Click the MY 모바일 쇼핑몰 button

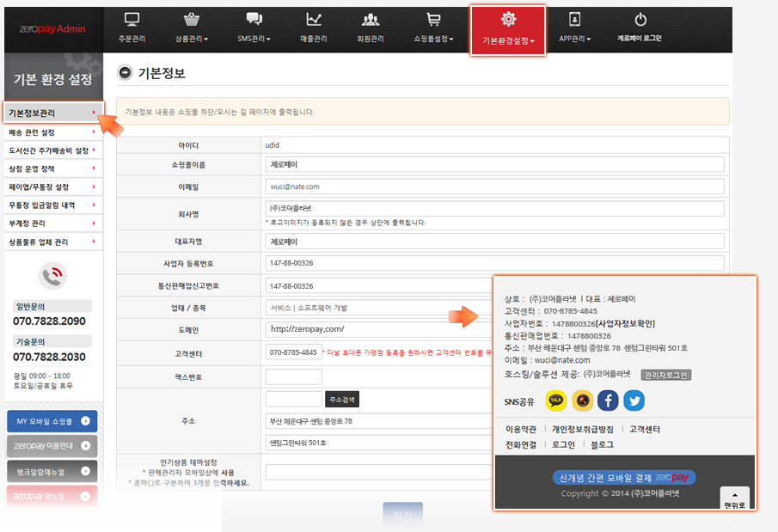tap(52, 421)
